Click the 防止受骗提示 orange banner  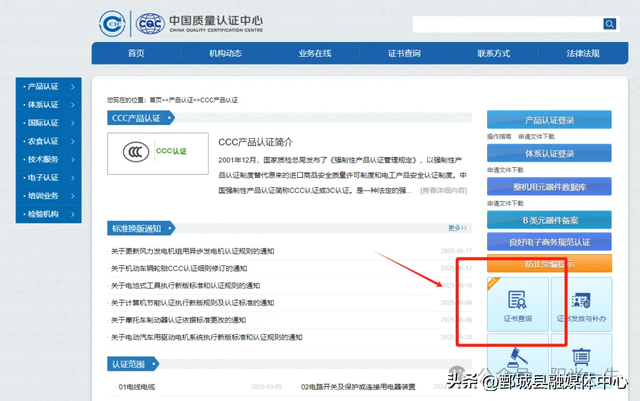pyautogui.click(x=549, y=264)
